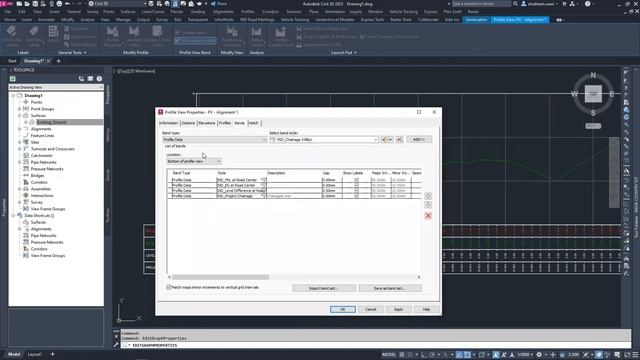
Task: Click the Move band down arrow button
Action: [428, 205]
